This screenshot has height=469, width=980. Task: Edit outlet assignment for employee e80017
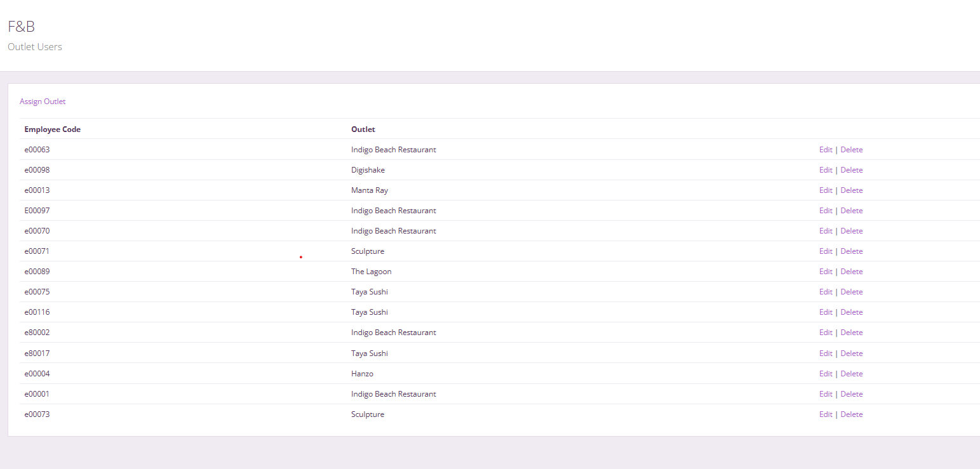tap(825, 353)
